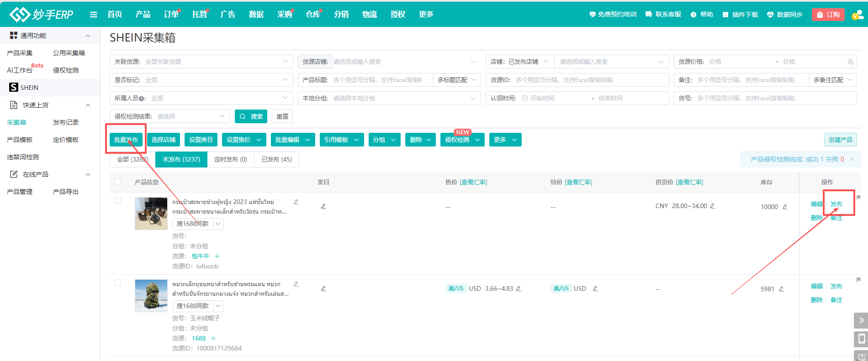
Task: Click the hamburger menu collapse icon
Action: pyautogui.click(x=94, y=15)
